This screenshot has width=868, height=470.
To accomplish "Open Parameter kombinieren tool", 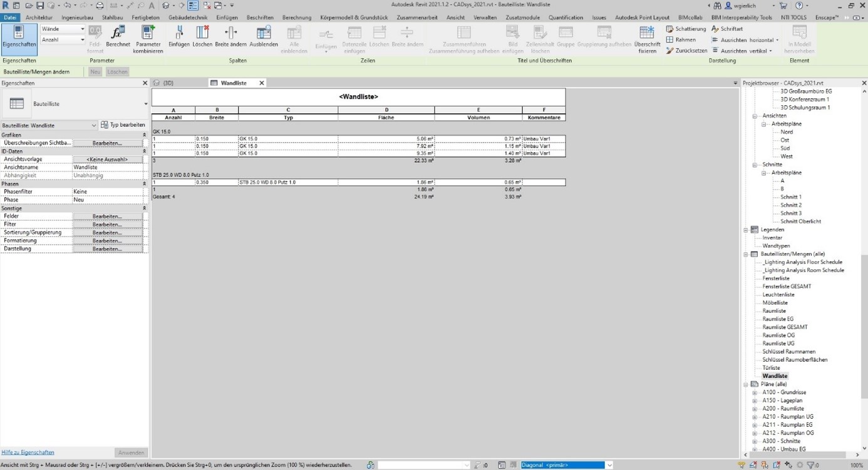I will click(x=148, y=34).
